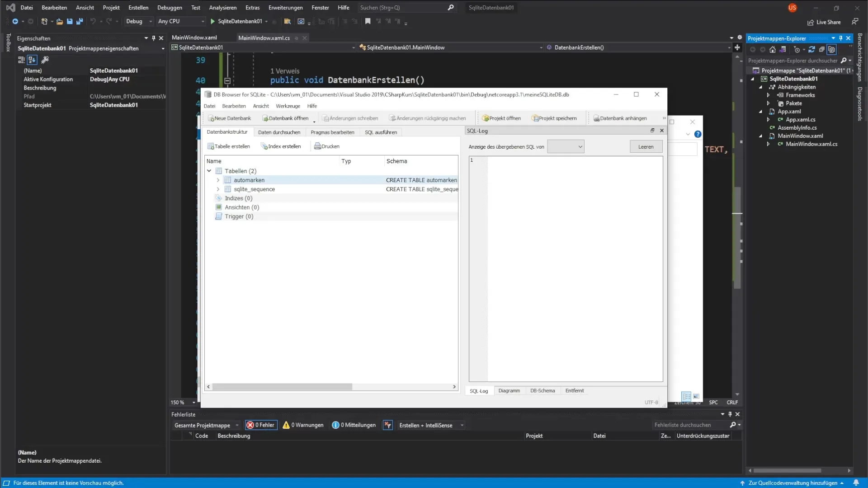Viewport: 868px width, 488px height.
Task: Click Visual Studio open file folder icon
Action: coord(59,21)
